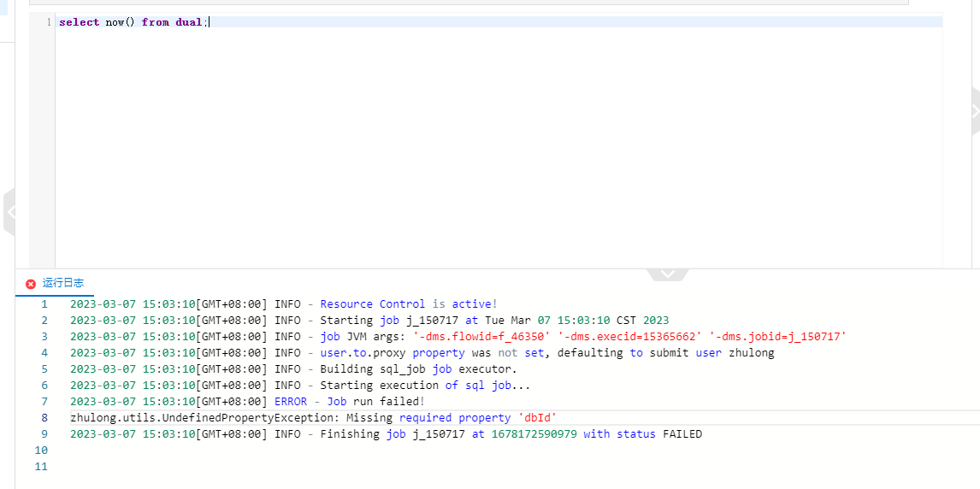The height and width of the screenshot is (489, 980).
Task: Click log line number 8
Action: 44,418
